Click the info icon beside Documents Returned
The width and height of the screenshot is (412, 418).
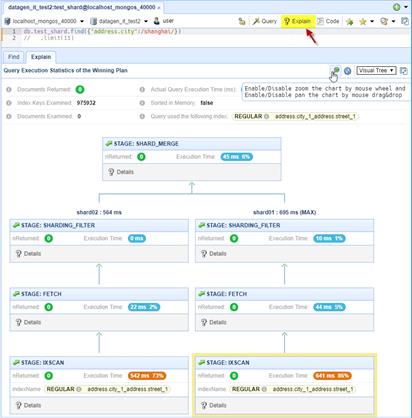[9, 90]
